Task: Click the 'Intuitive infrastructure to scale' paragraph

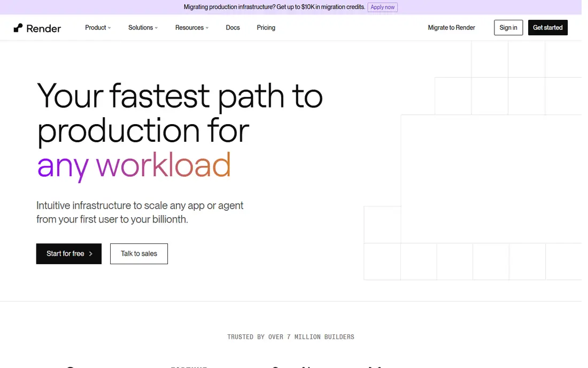Action: pyautogui.click(x=140, y=212)
